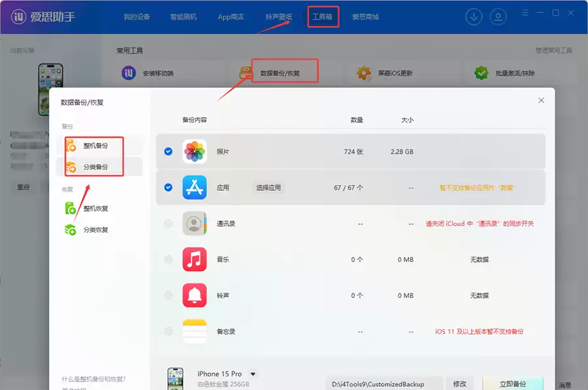Toggle the 通讯录 checkbox
The height and width of the screenshot is (390, 588).
(x=169, y=223)
